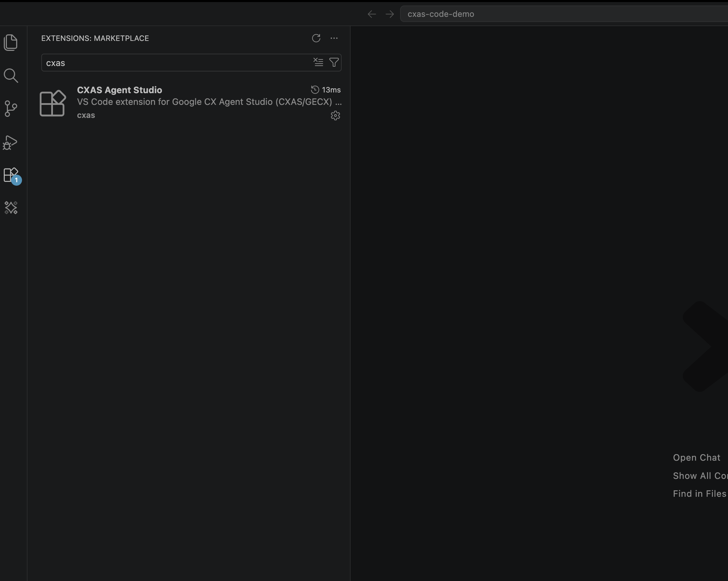Click the cxas-code-demo command center box
The image size is (728, 581).
[564, 14]
